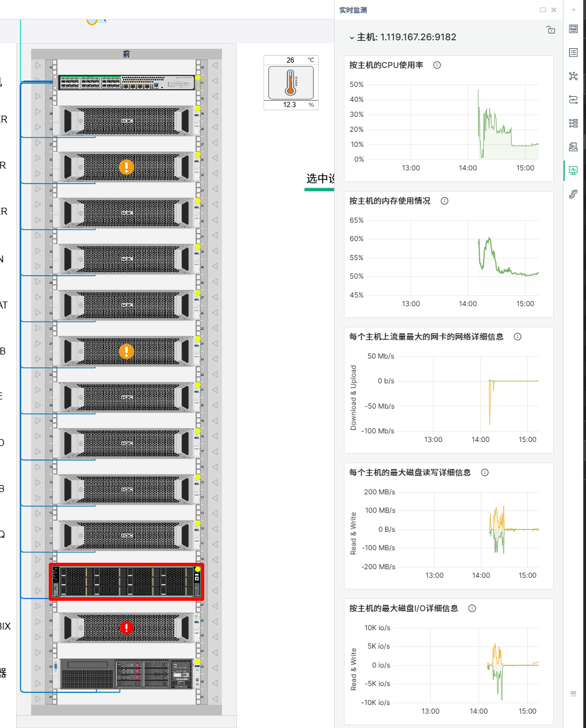This screenshot has width=586, height=728.
Task: Click the red alert server unit
Action: point(127,628)
